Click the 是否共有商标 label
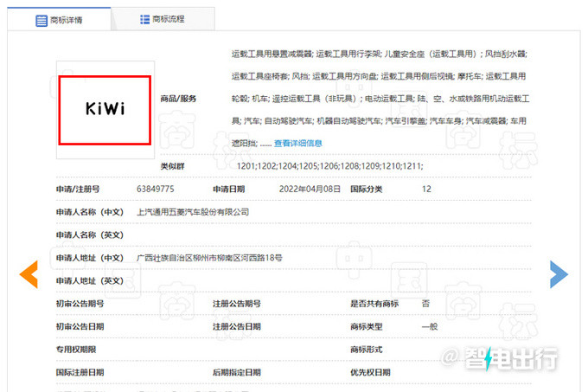The height and width of the screenshot is (392, 588). [x=374, y=304]
